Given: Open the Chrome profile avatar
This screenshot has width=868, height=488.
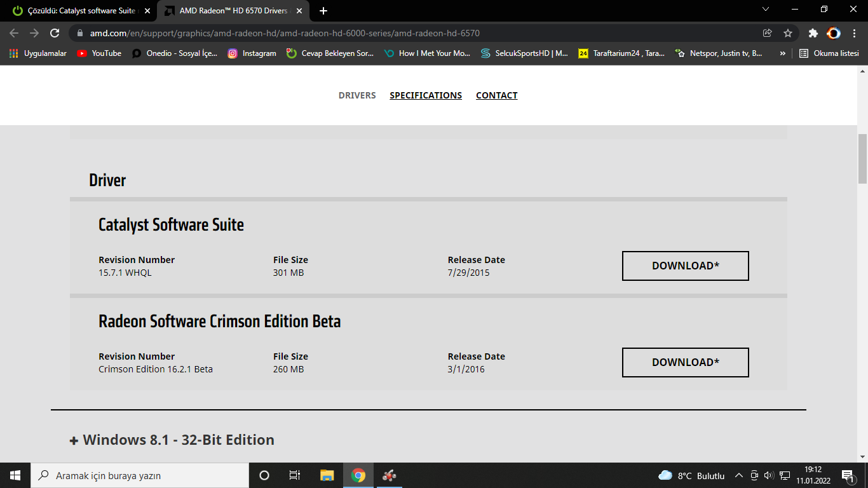Looking at the screenshot, I should [x=833, y=33].
